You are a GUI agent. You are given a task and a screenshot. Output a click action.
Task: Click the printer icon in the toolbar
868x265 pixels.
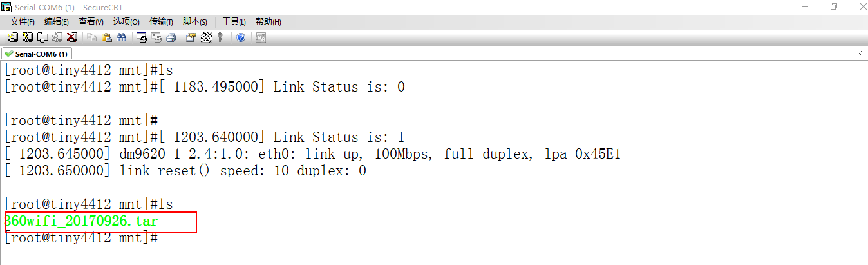pos(171,37)
